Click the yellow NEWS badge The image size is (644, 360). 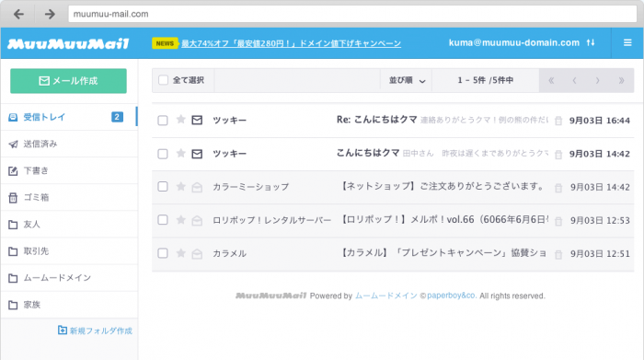click(165, 43)
